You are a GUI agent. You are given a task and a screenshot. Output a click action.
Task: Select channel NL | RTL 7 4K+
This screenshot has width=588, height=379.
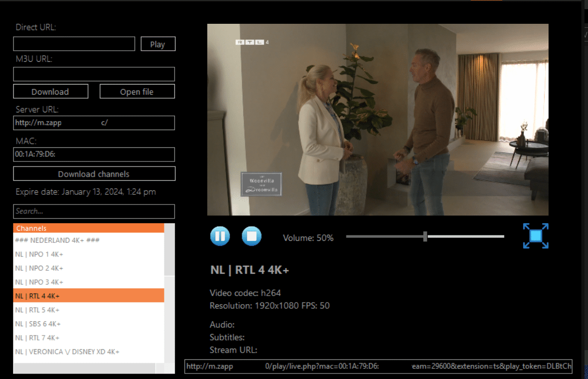pos(88,338)
